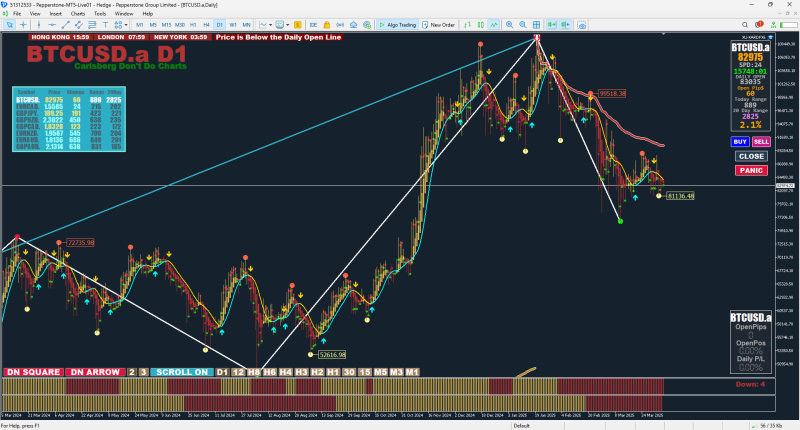Image resolution: width=800 pixels, height=430 pixels.
Task: Switch chart to candlestick type
Action: (481, 24)
